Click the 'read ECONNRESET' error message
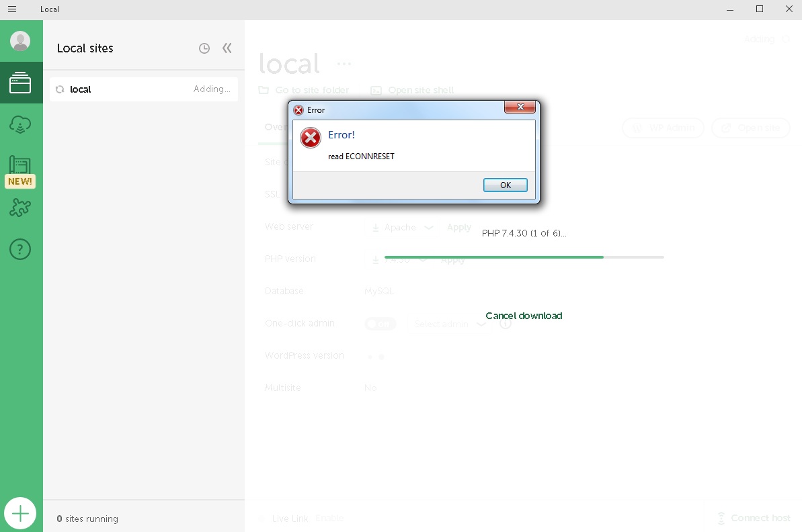This screenshot has width=802, height=532. (361, 157)
